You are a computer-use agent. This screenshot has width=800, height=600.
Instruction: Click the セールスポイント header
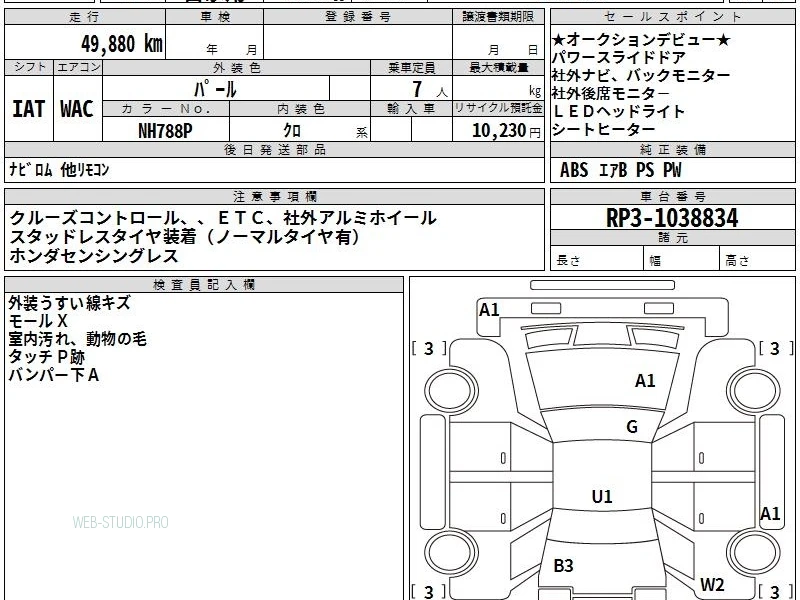click(x=672, y=17)
